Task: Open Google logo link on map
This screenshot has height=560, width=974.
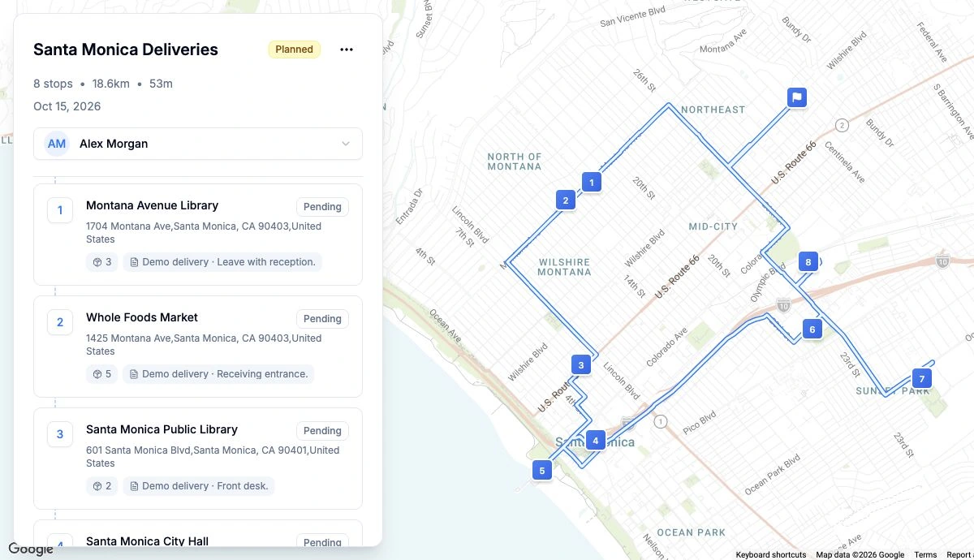Action: point(31,549)
